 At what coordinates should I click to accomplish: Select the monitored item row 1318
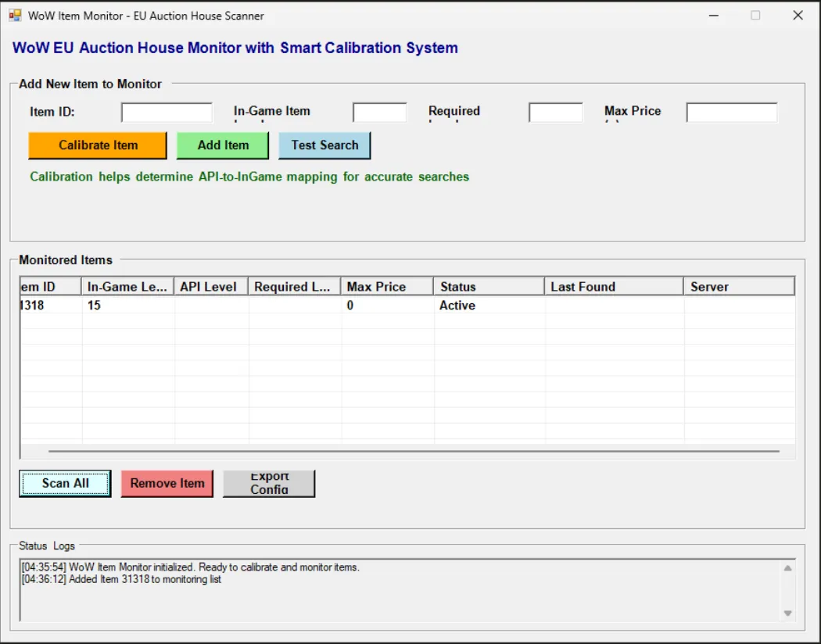(407, 306)
